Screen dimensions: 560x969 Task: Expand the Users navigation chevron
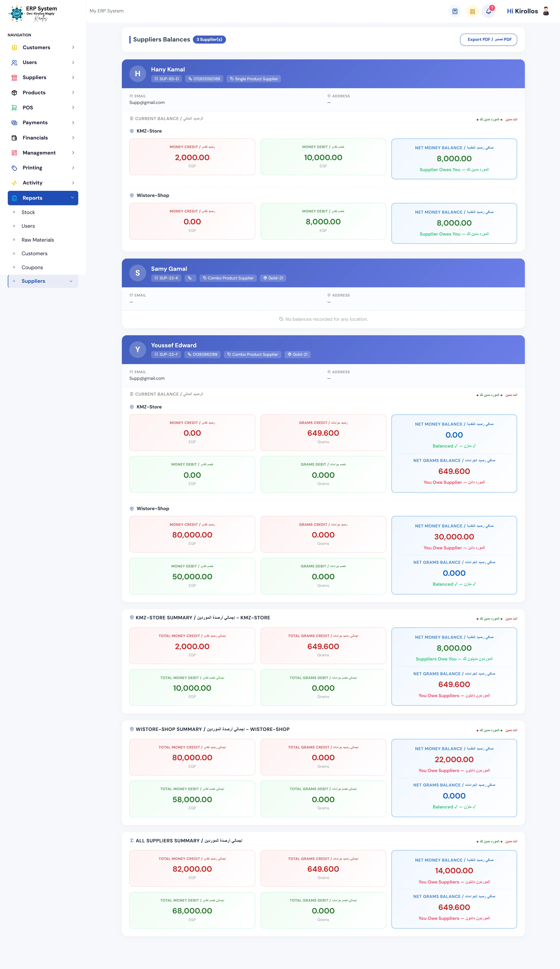(73, 62)
